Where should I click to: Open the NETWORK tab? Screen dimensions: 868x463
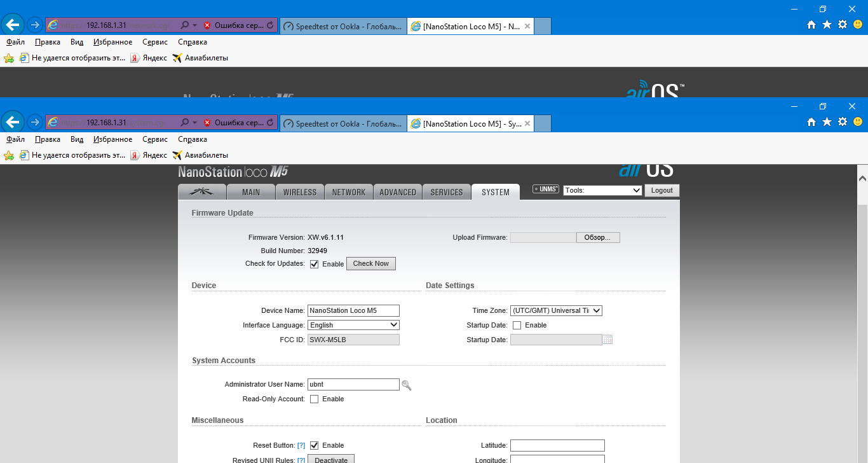click(349, 192)
